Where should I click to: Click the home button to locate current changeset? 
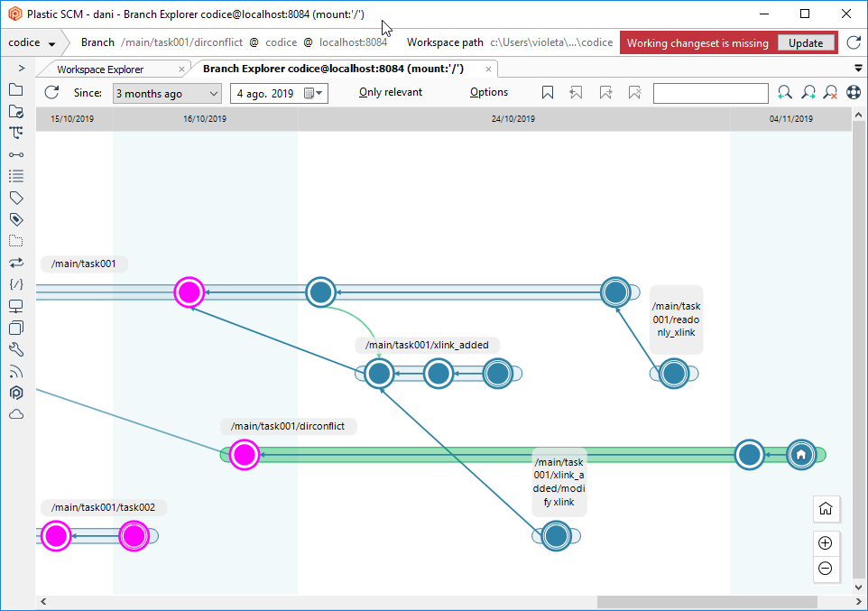825,508
